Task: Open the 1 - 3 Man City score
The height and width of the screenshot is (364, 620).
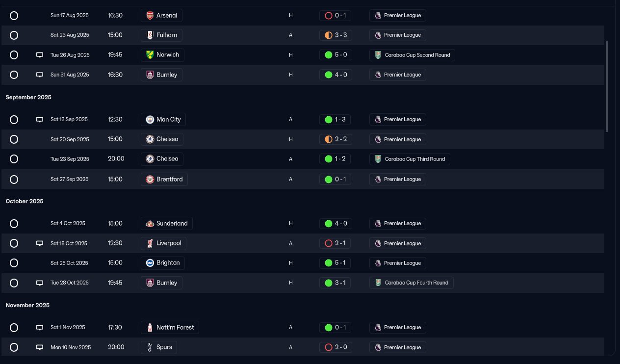Action: click(x=335, y=120)
